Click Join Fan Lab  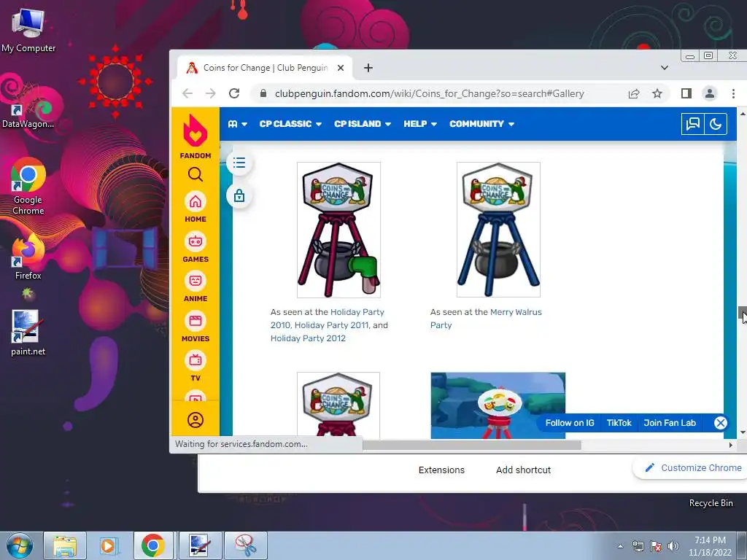670,423
